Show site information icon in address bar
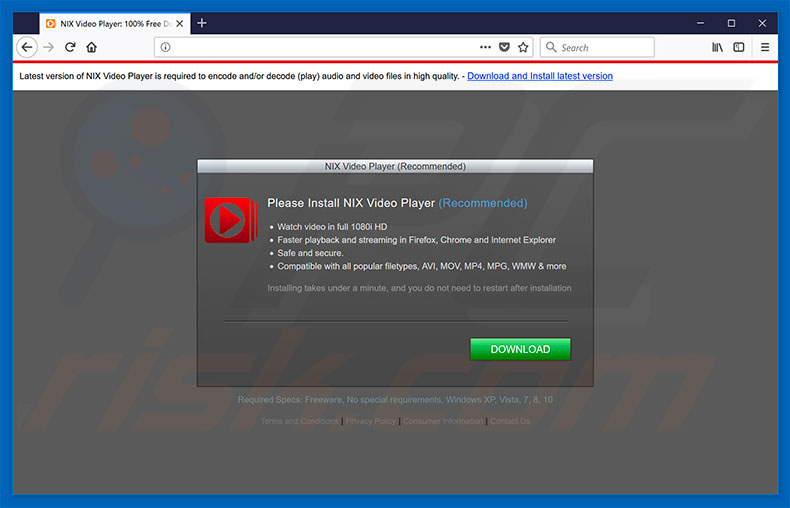Image resolution: width=790 pixels, height=508 pixels. (165, 47)
